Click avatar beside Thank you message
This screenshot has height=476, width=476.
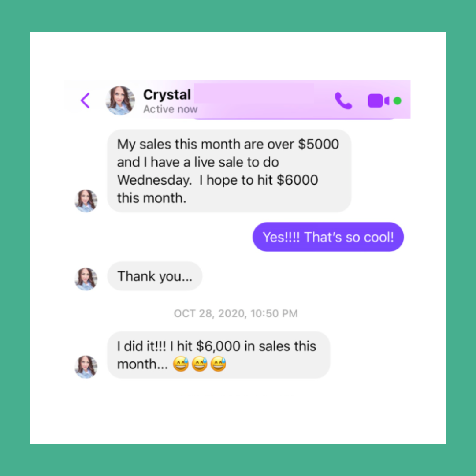point(86,279)
